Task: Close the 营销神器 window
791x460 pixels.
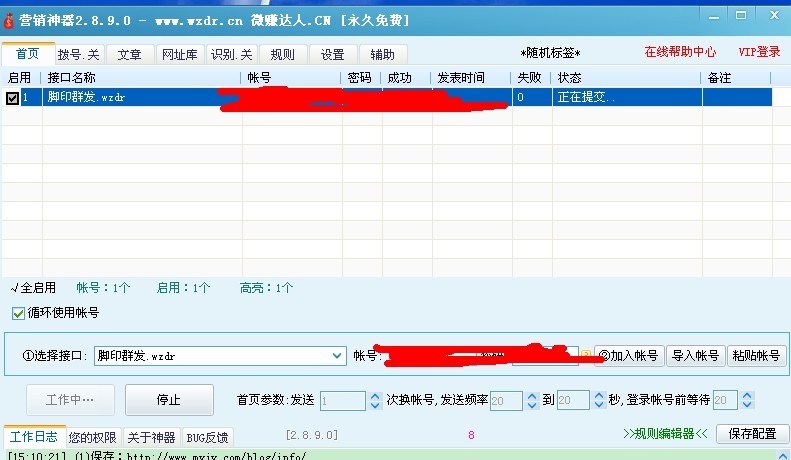Action: point(774,16)
